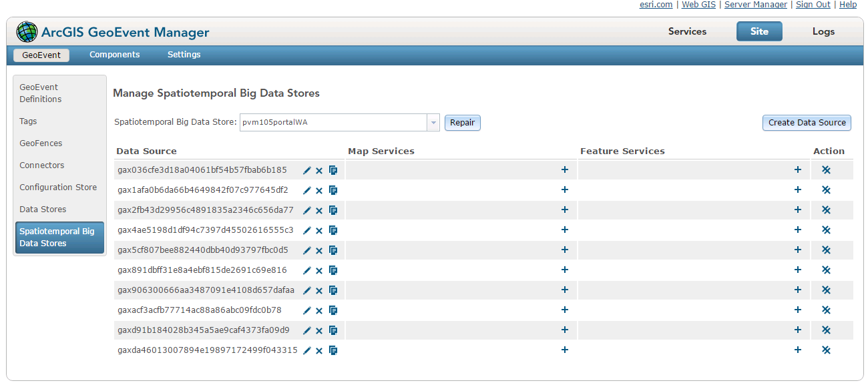The width and height of the screenshot is (868, 389).
Task: Follow the esri.com link
Action: coord(656,5)
